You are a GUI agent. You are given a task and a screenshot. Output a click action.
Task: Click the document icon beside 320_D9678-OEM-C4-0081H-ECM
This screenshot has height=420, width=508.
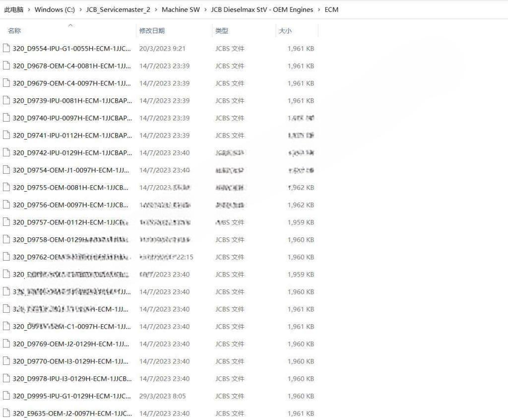point(7,66)
